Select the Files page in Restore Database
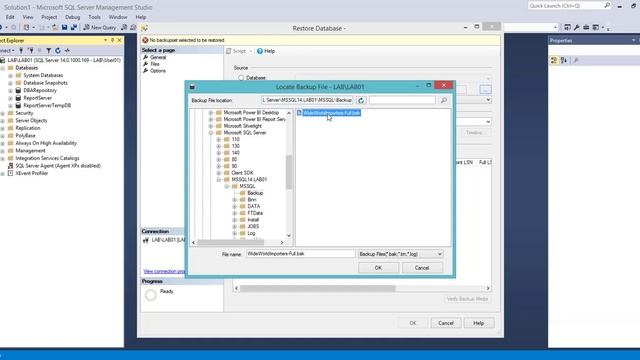Viewport: 640px width, 360px height. pos(155,64)
